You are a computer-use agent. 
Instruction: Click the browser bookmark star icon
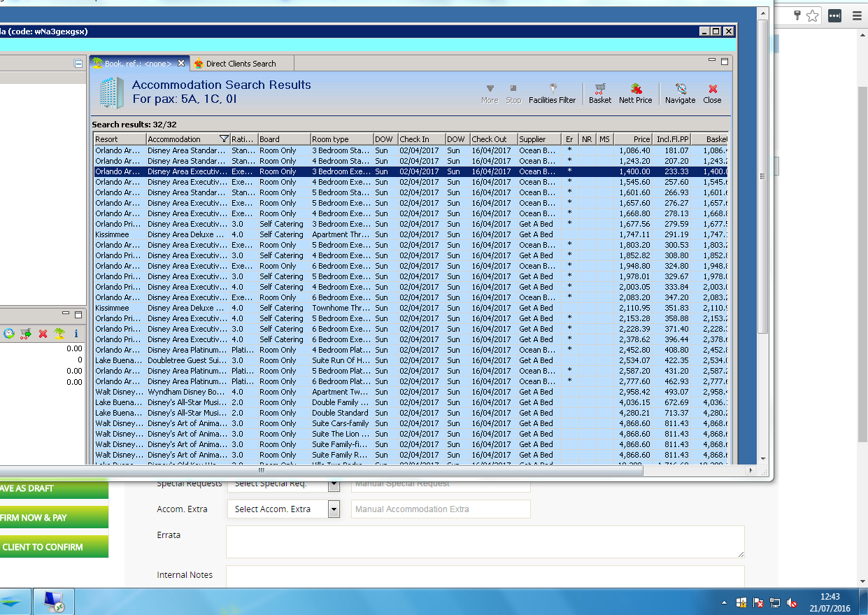point(812,15)
